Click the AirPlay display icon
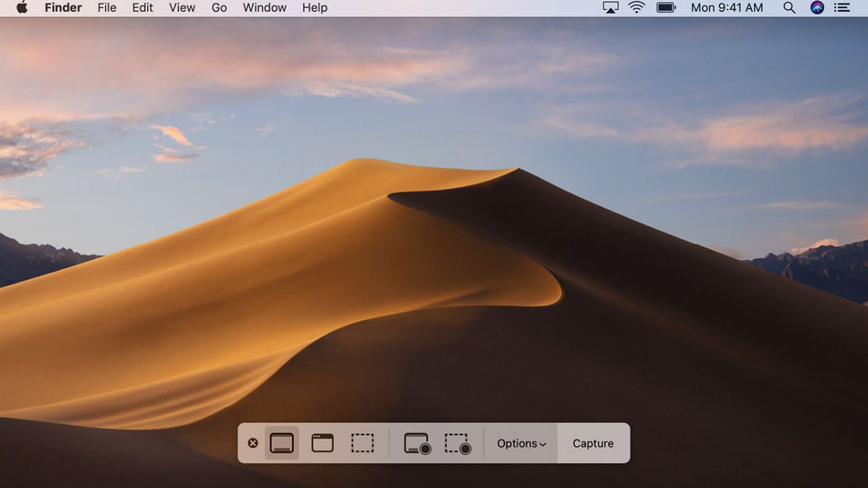 610,8
